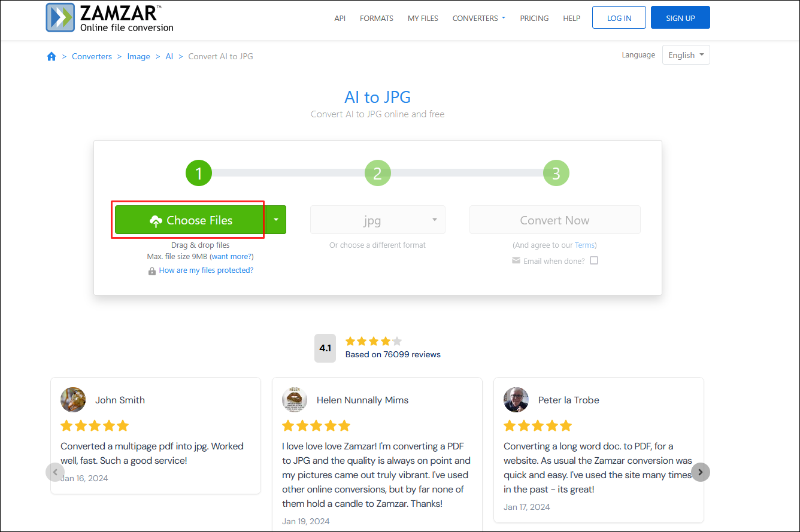Open How are my files protected? link
800x532 pixels.
click(206, 270)
